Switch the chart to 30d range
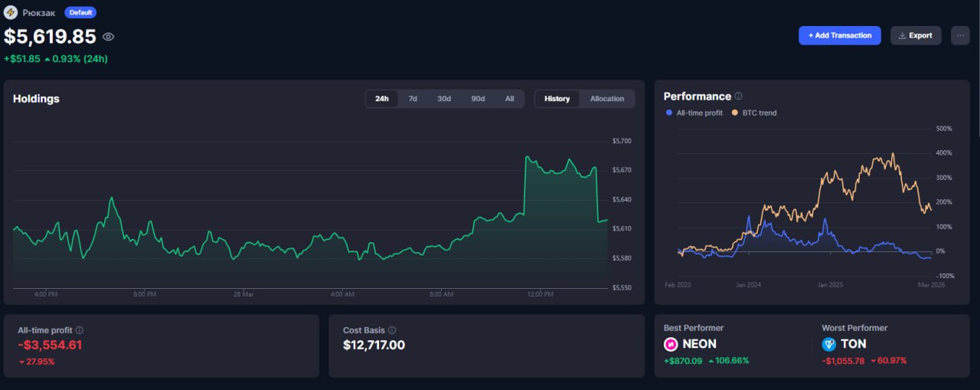The width and height of the screenshot is (980, 390). tap(444, 99)
